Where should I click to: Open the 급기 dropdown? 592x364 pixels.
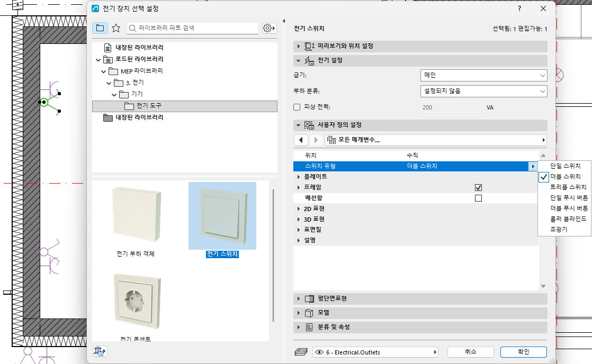483,76
